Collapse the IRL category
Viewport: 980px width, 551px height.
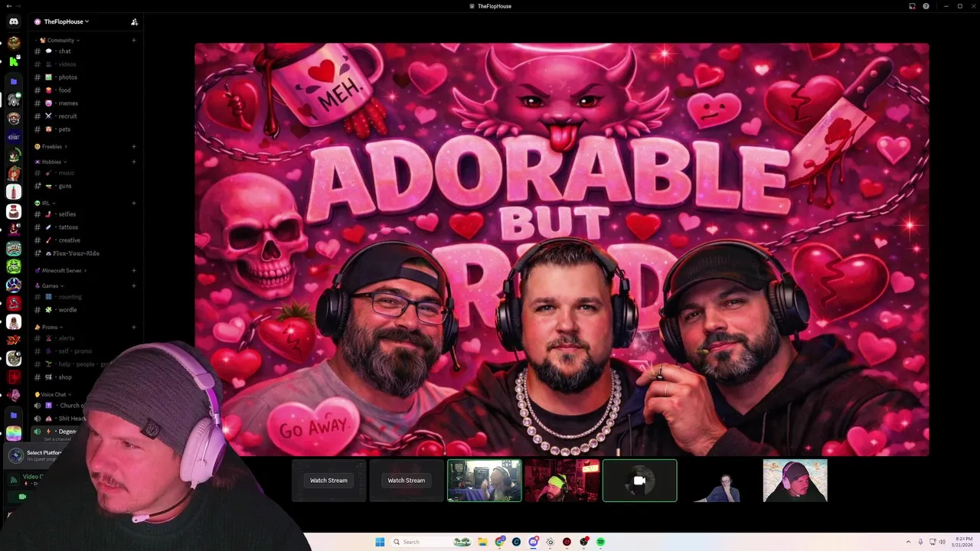[x=44, y=203]
